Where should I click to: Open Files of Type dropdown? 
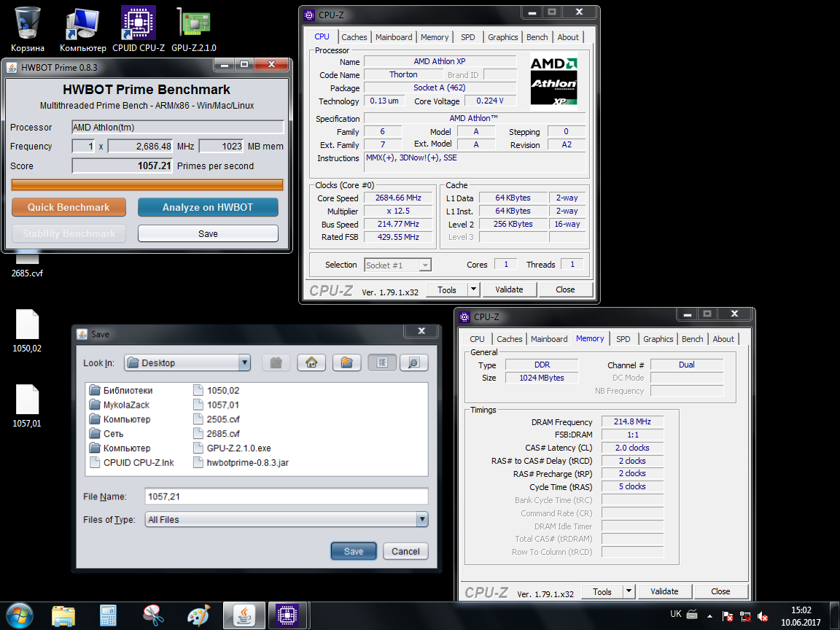click(422, 519)
